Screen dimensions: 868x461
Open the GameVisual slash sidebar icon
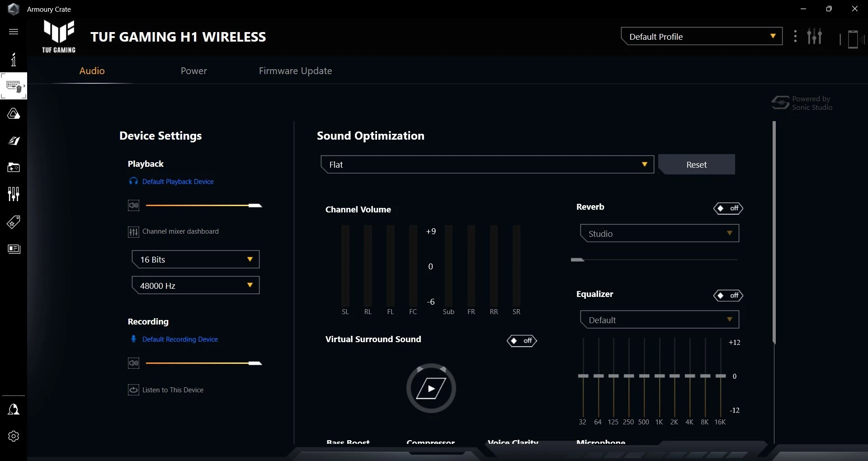pos(14,141)
